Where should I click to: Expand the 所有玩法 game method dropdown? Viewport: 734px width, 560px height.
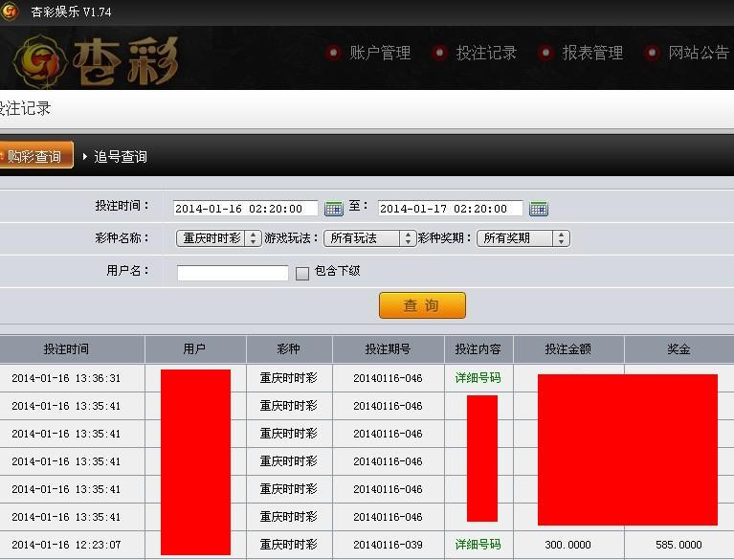pyautogui.click(x=369, y=238)
